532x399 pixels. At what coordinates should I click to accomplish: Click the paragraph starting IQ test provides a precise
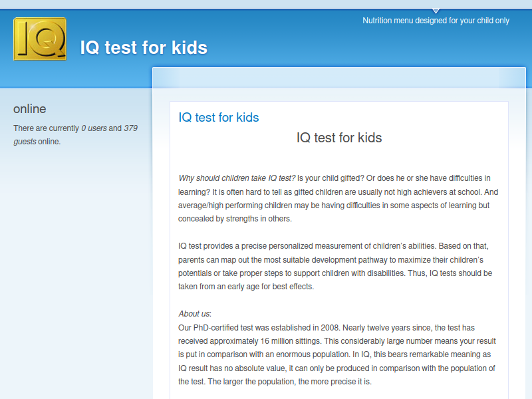point(335,267)
